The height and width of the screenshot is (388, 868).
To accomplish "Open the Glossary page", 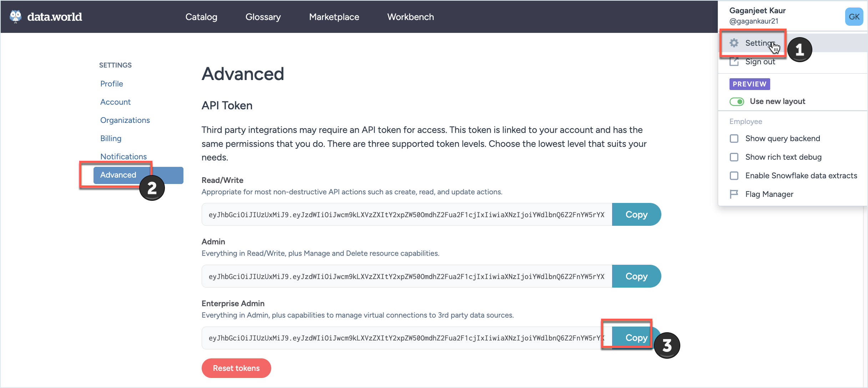I will pos(263,17).
